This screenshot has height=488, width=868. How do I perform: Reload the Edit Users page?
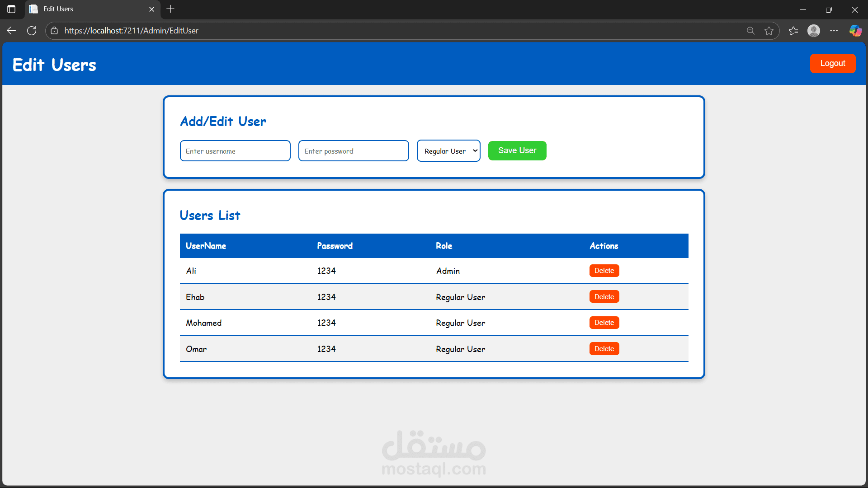[x=32, y=31]
